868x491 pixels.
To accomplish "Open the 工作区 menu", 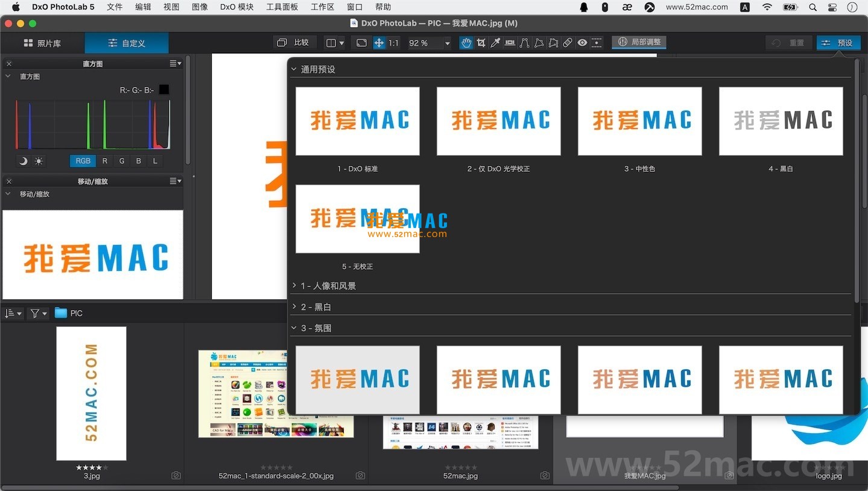I will (322, 7).
